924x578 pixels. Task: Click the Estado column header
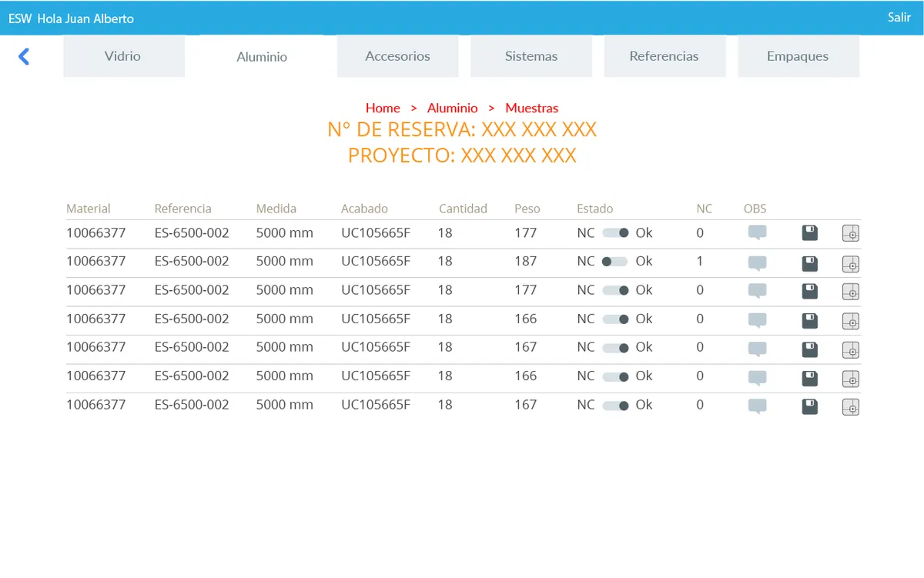coord(595,209)
